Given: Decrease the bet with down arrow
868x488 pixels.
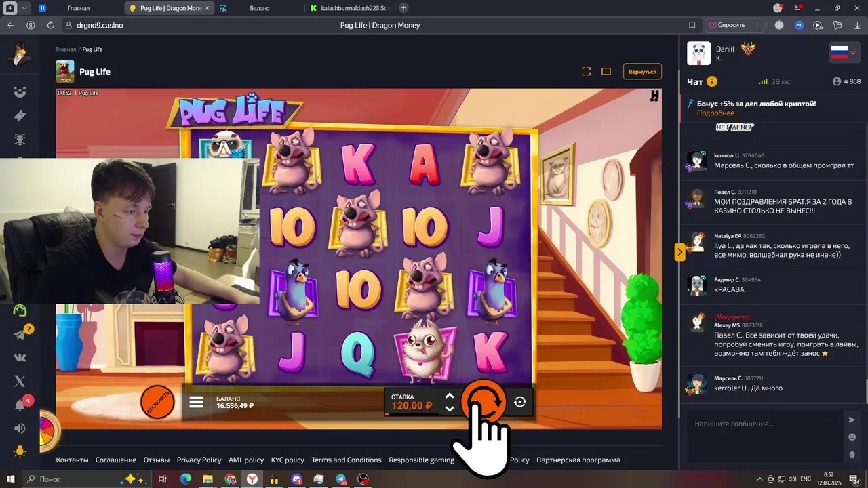Looking at the screenshot, I should (x=449, y=409).
